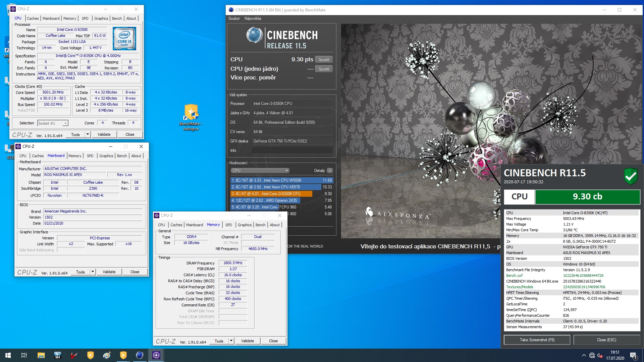Run the CPU test with Spustit button
644x362 pixels.
click(x=324, y=60)
